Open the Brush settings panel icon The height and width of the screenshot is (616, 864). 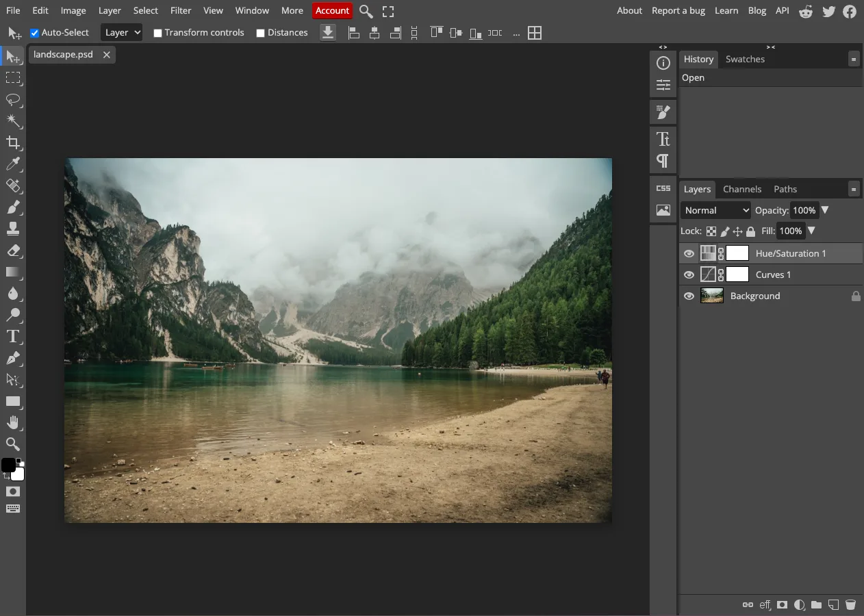pos(663,112)
